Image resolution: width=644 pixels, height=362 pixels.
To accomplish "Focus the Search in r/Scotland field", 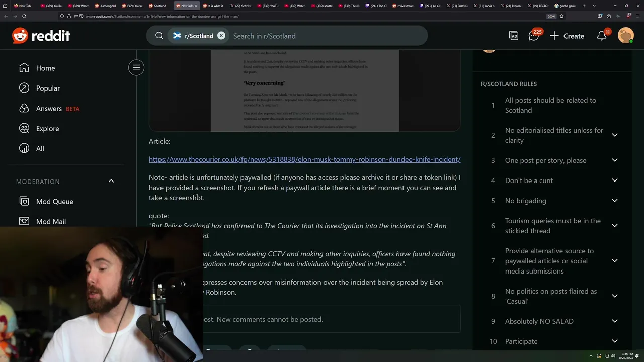I will (x=327, y=36).
